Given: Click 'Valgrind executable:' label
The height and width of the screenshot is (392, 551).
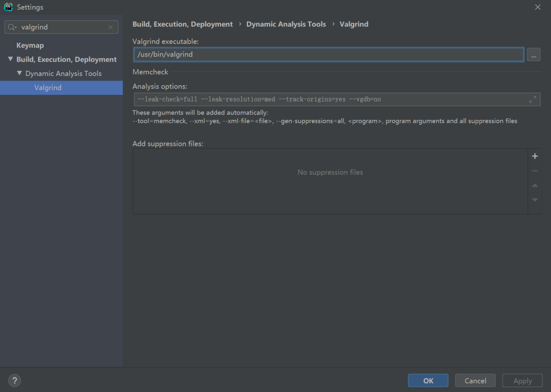Looking at the screenshot, I should pyautogui.click(x=165, y=41).
